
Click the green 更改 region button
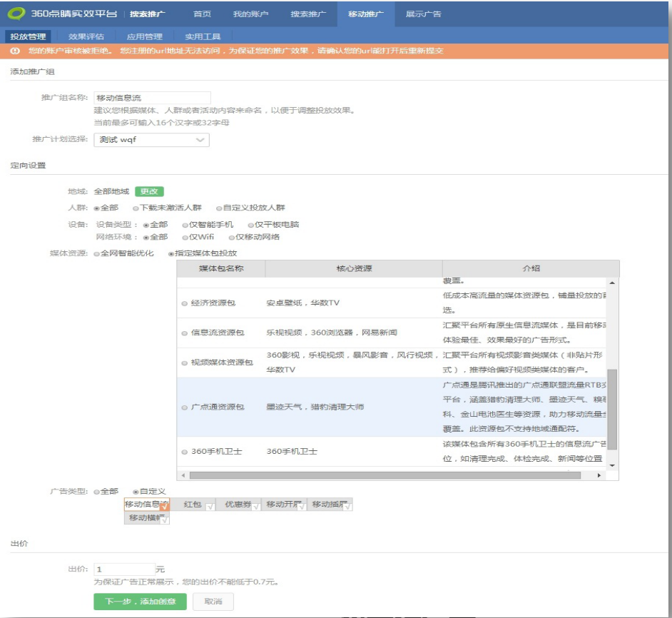[149, 191]
